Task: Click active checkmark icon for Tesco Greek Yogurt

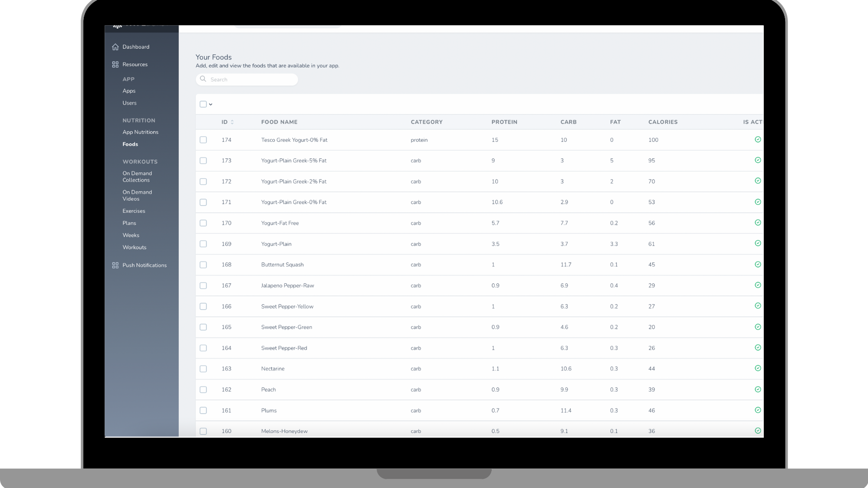Action: [x=757, y=140]
